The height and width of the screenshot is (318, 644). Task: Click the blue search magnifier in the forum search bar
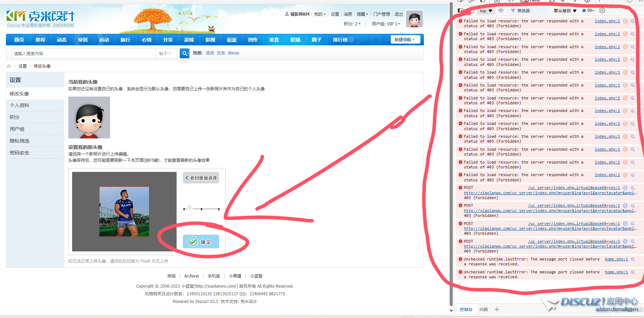tap(184, 53)
